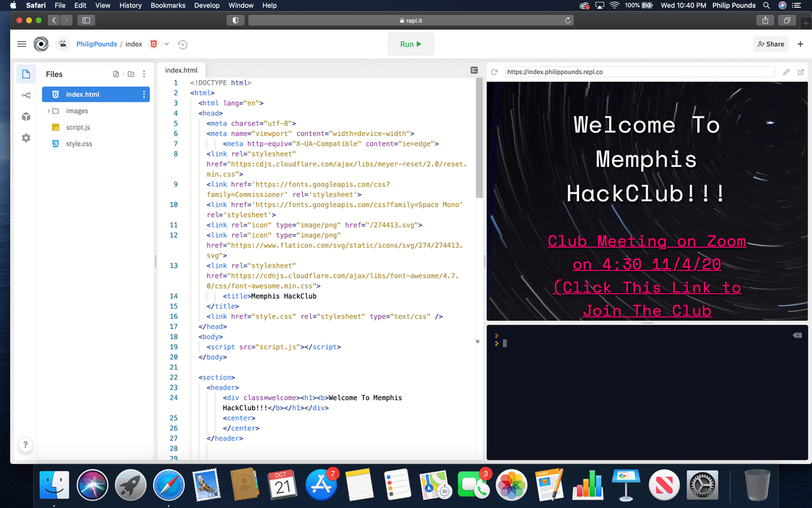Open the Version control sidebar icon
The height and width of the screenshot is (508, 812).
pyautogui.click(x=26, y=95)
